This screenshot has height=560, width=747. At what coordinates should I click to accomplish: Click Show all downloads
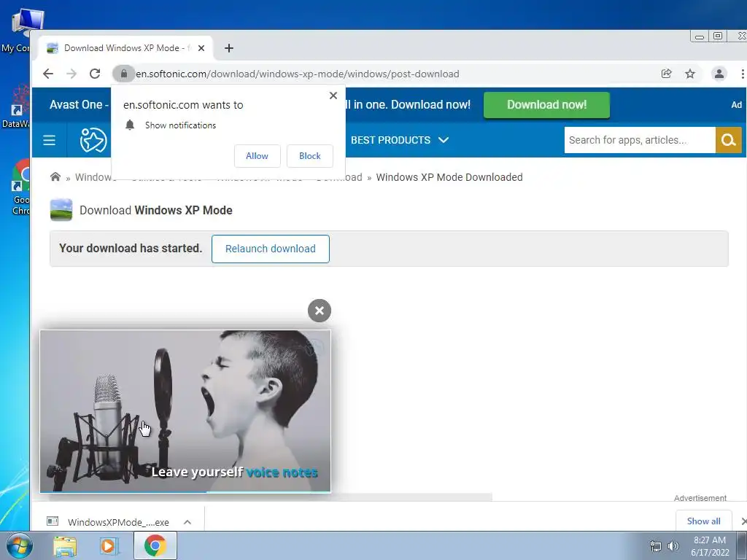pos(703,521)
